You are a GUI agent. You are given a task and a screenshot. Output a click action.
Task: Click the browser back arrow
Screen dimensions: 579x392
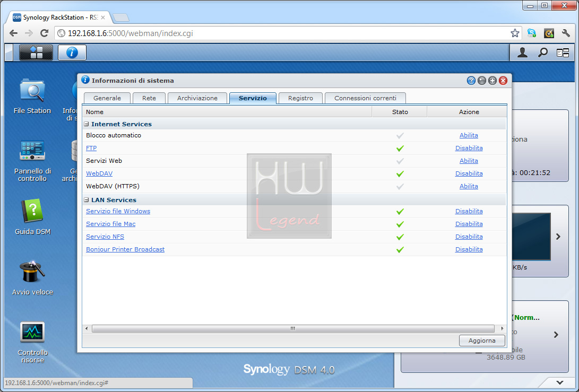[14, 33]
